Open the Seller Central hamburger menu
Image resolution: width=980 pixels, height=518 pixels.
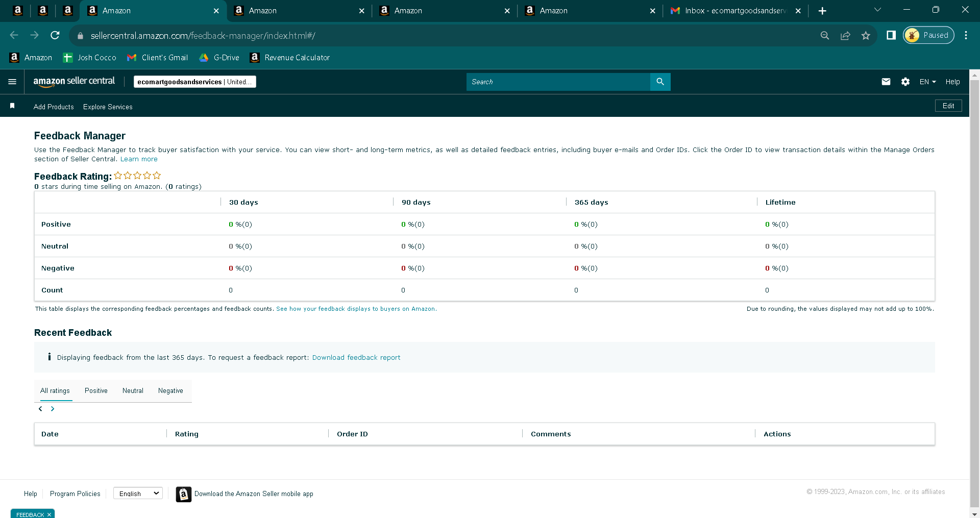[12, 82]
